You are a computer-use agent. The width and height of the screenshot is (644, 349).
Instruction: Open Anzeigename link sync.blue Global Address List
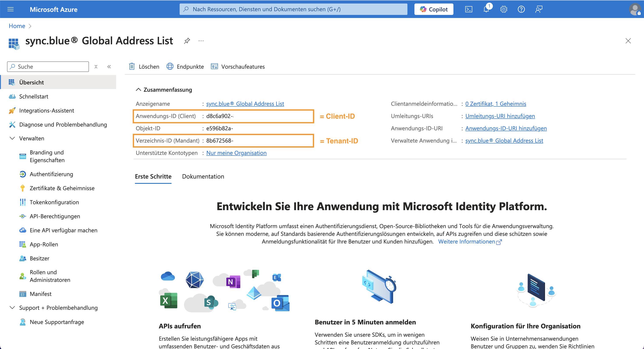point(245,104)
